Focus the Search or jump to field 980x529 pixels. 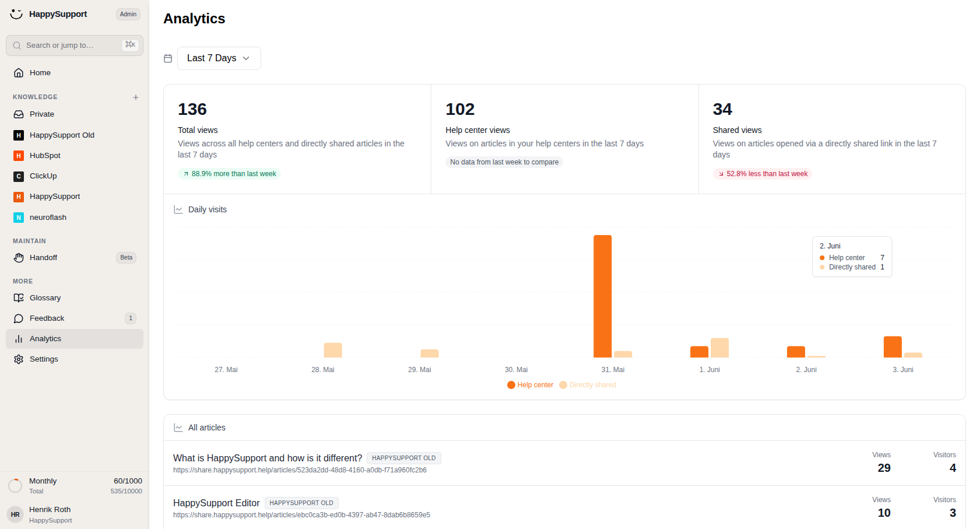click(x=75, y=45)
